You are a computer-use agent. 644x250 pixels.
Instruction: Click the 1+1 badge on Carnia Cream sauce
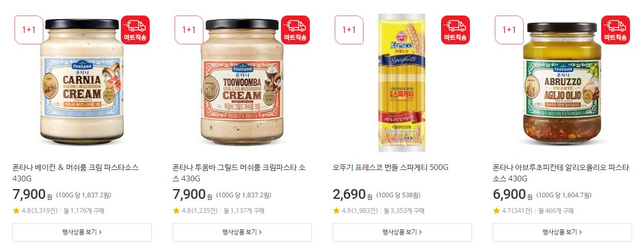point(29,30)
